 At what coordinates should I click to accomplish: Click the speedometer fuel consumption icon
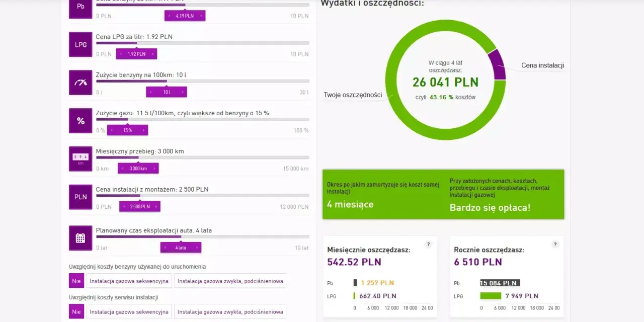[80, 83]
